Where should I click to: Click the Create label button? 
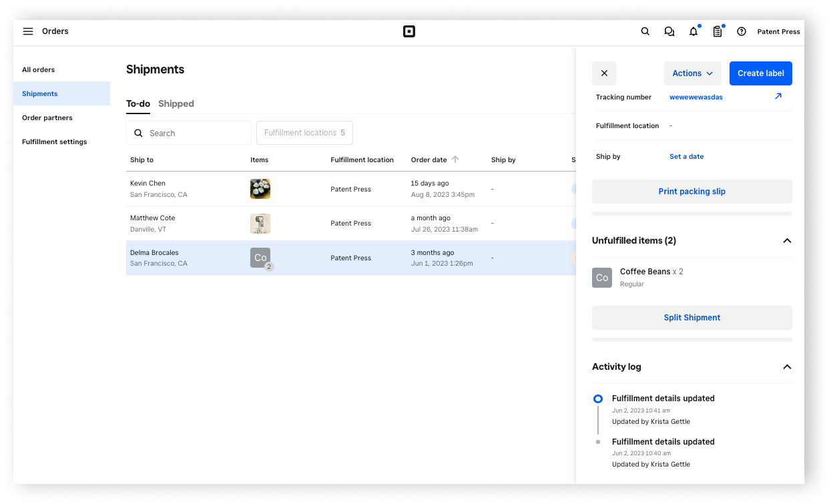click(x=760, y=73)
